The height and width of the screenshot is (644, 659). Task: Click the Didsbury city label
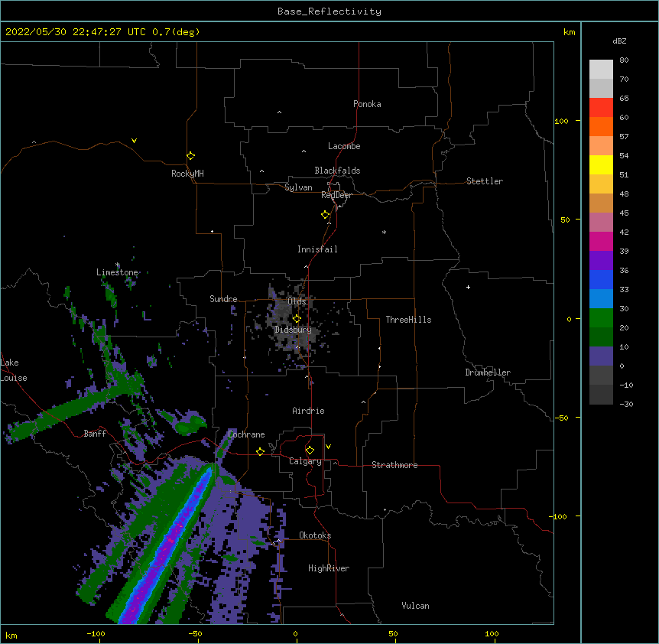[294, 330]
